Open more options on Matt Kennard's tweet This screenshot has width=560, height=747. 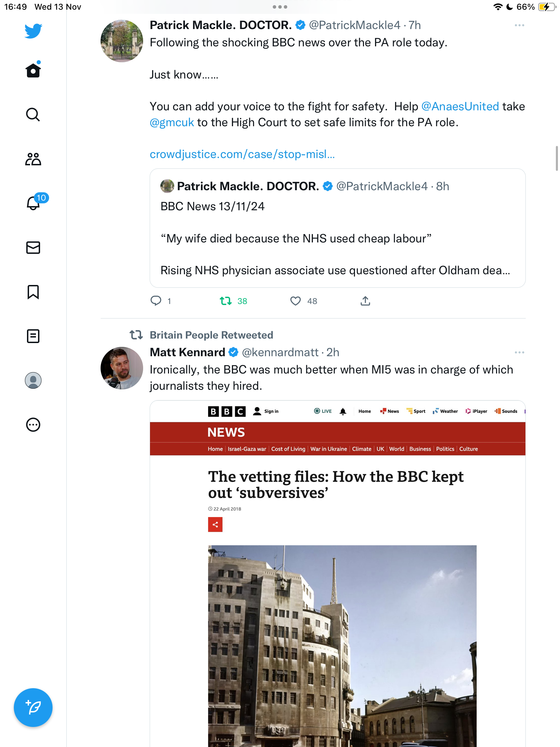[519, 352]
